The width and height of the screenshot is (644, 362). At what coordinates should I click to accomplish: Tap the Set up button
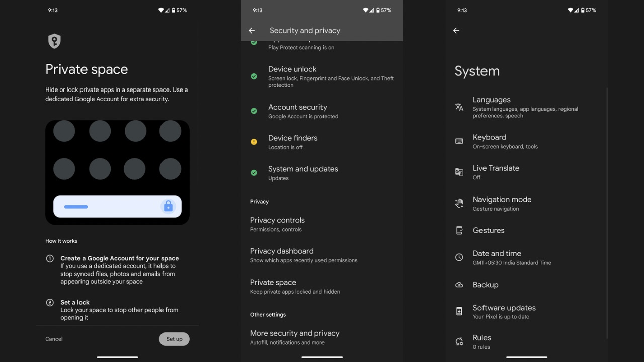(x=174, y=339)
